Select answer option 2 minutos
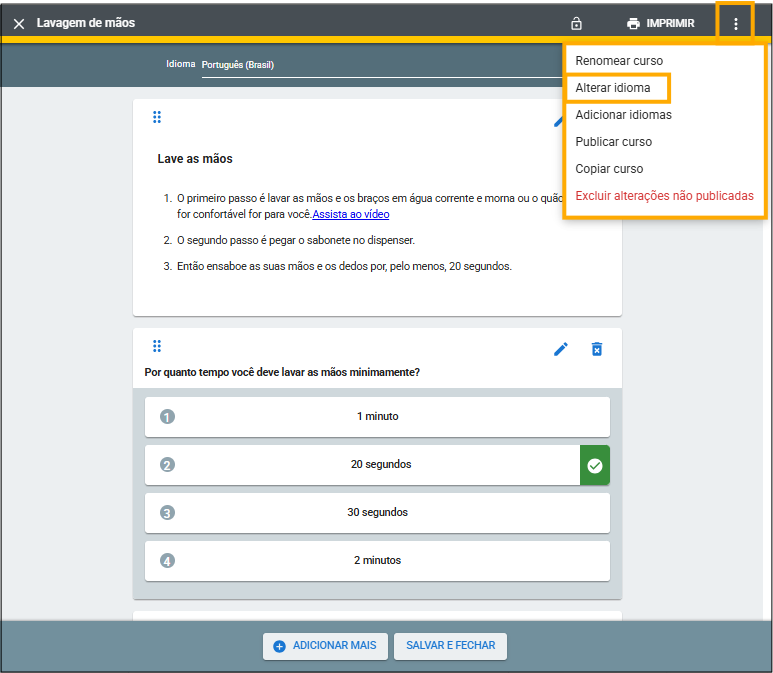Screen dimensions: 773x673 point(377,561)
